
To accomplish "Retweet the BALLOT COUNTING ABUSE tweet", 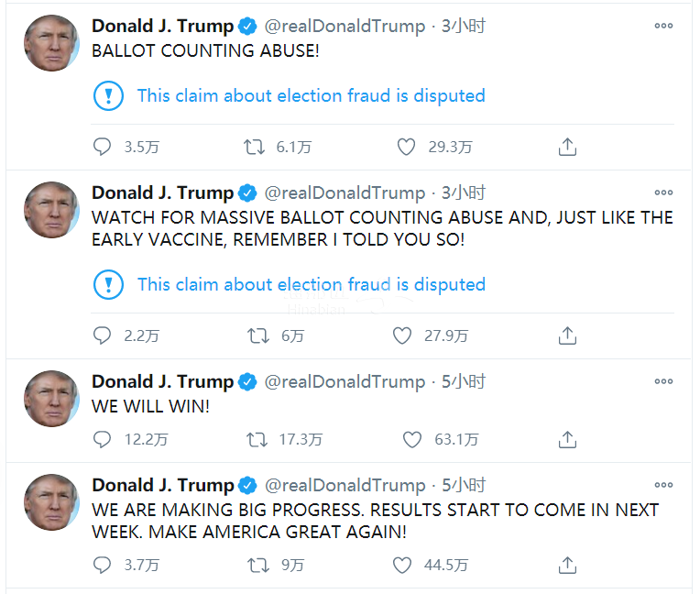I will (x=256, y=147).
